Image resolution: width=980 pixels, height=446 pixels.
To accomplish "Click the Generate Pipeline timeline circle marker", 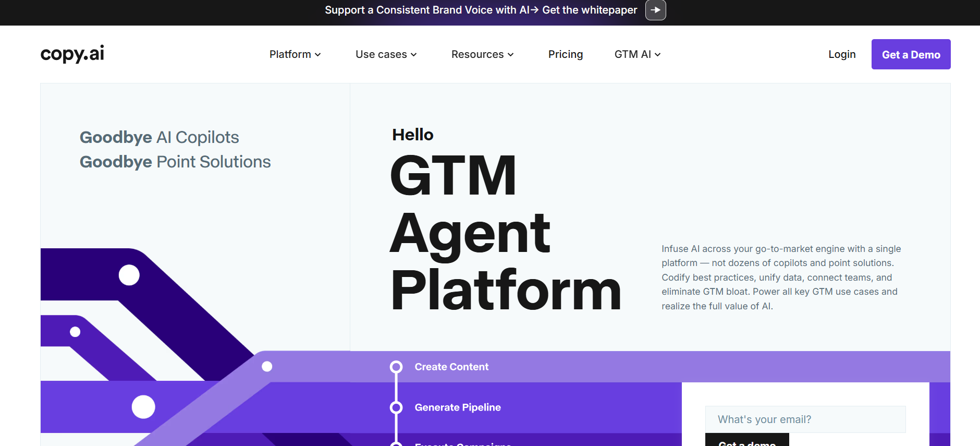I will point(396,407).
